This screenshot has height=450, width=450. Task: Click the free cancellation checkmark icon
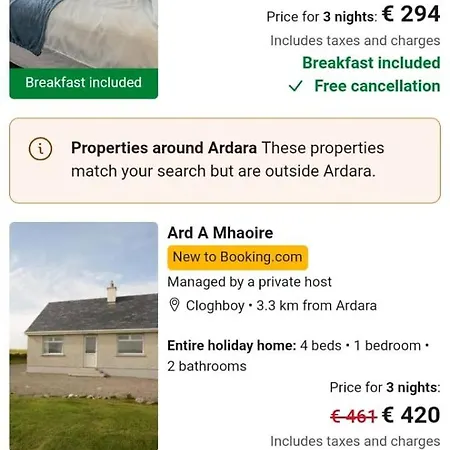coord(295,86)
